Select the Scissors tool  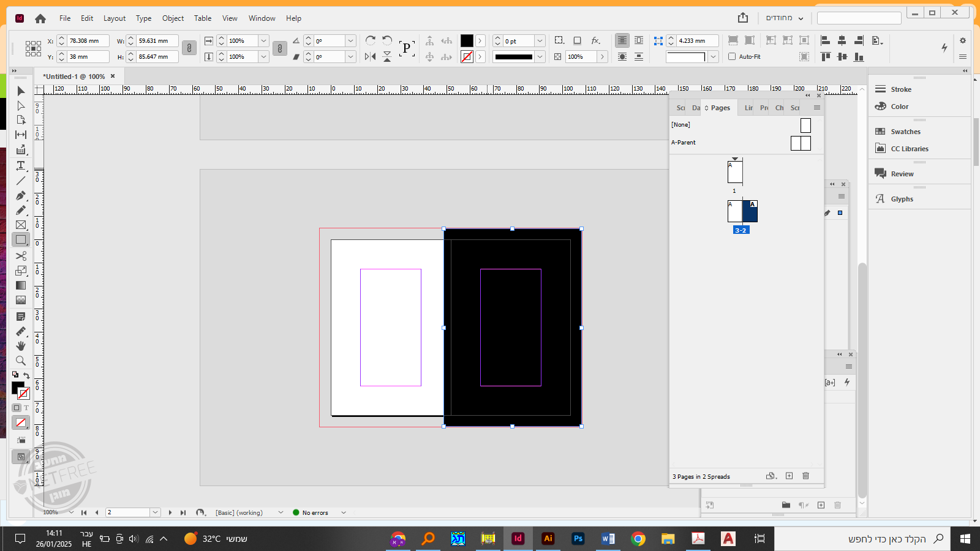(x=21, y=256)
